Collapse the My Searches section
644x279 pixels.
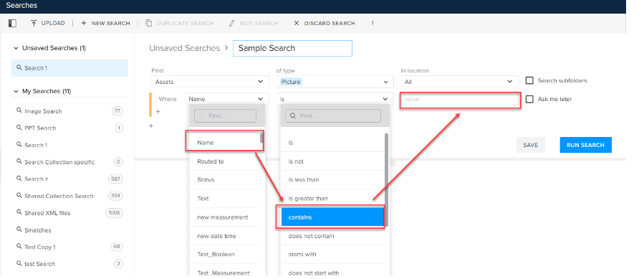[x=16, y=91]
